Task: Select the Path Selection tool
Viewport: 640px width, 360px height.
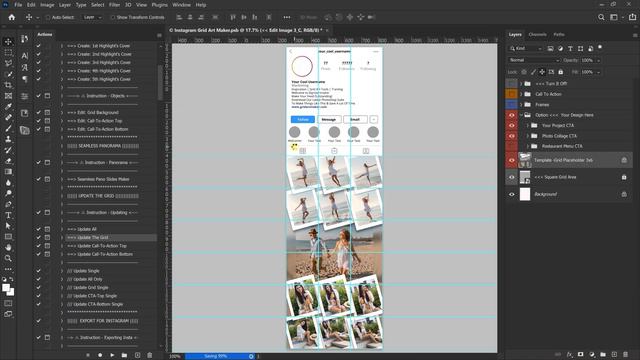Action: (8, 226)
